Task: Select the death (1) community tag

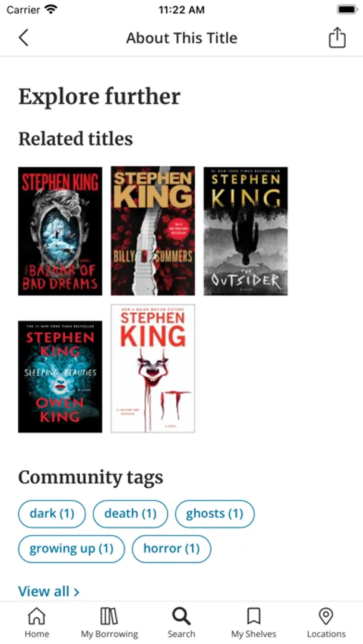Action: (x=130, y=514)
